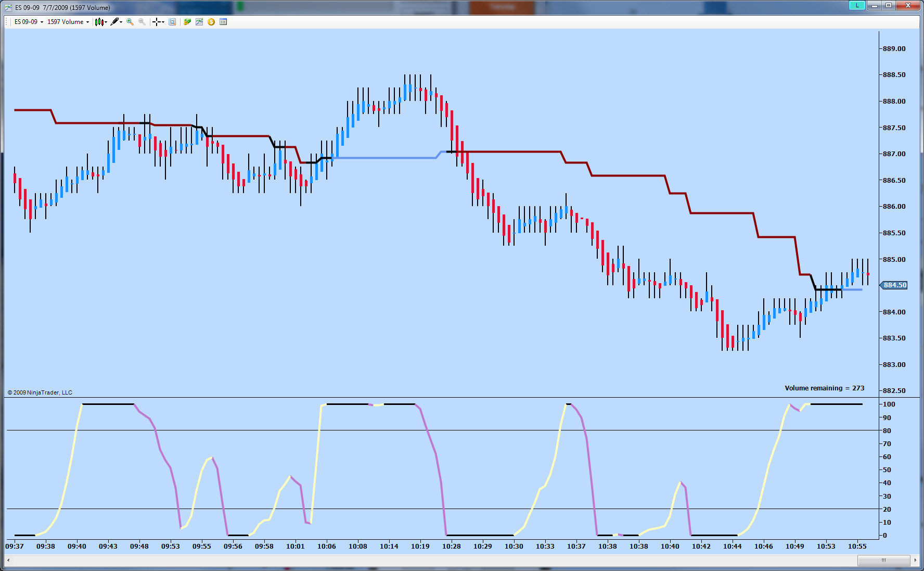Click the horizontal scrollbar left arrow
The image size is (924, 571).
tap(8, 560)
